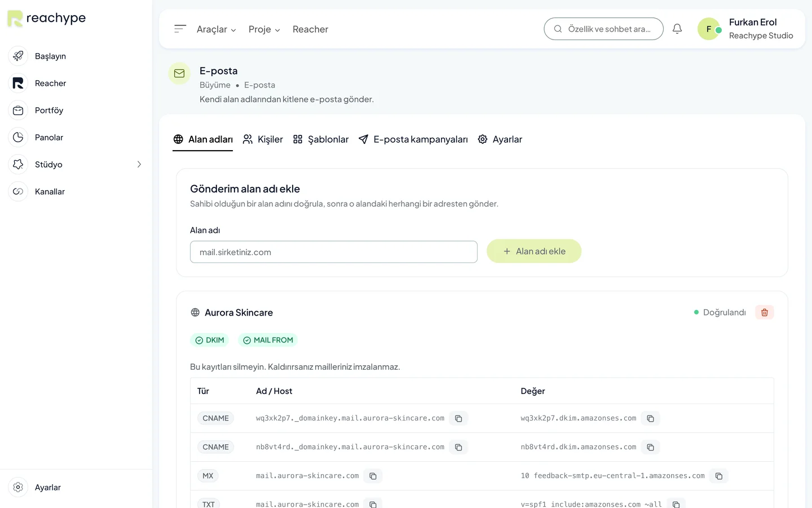This screenshot has width=812, height=508.
Task: Click the MX record type badge
Action: (208, 476)
